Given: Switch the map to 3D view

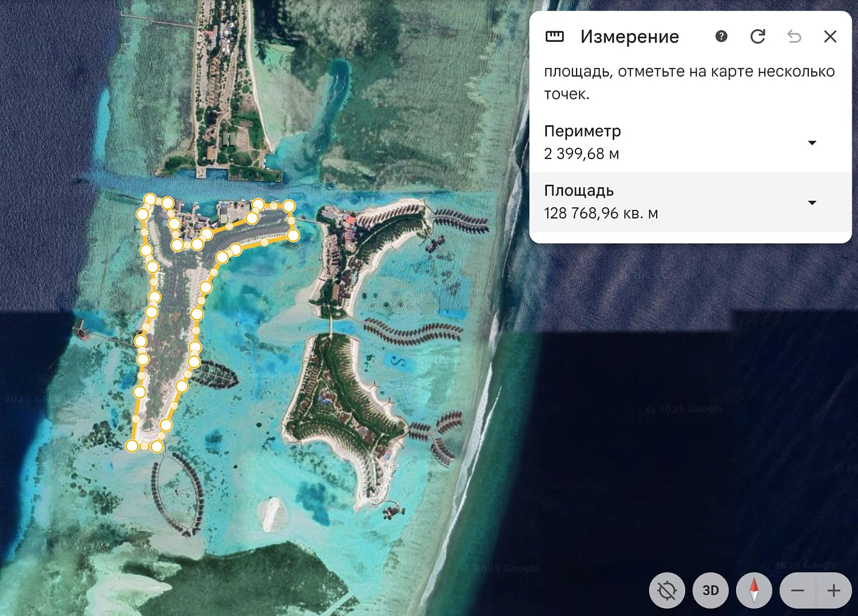Looking at the screenshot, I should click(x=710, y=590).
